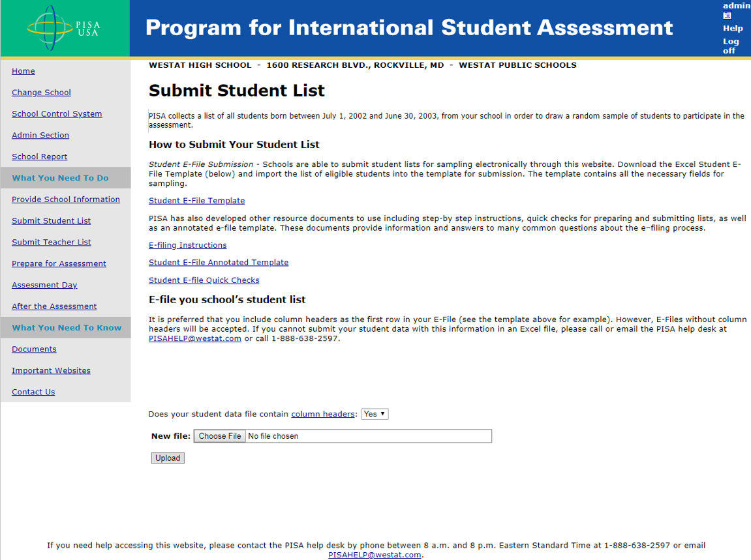Click the PISA USA logo
The width and height of the screenshot is (751, 560).
(x=64, y=28)
